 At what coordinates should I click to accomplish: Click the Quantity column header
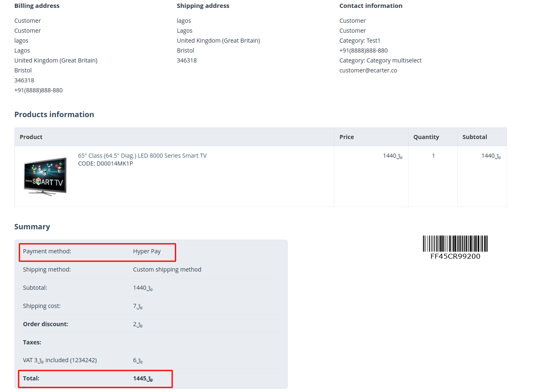coord(426,137)
